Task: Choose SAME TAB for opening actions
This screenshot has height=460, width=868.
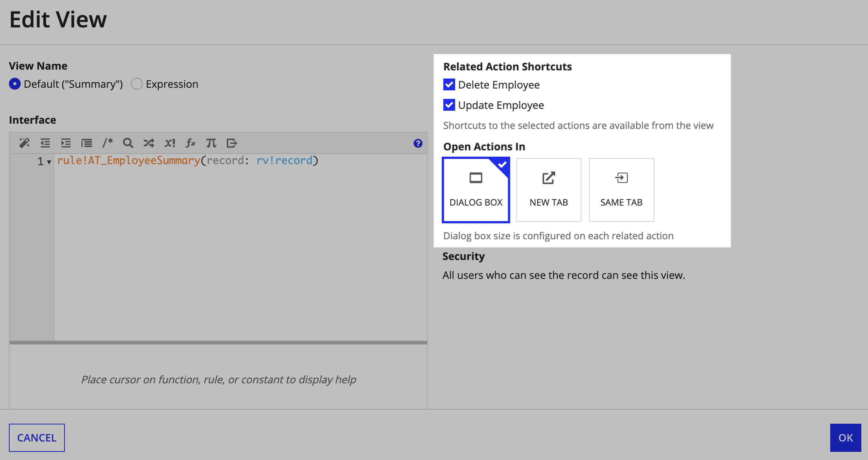Action: coord(622,190)
